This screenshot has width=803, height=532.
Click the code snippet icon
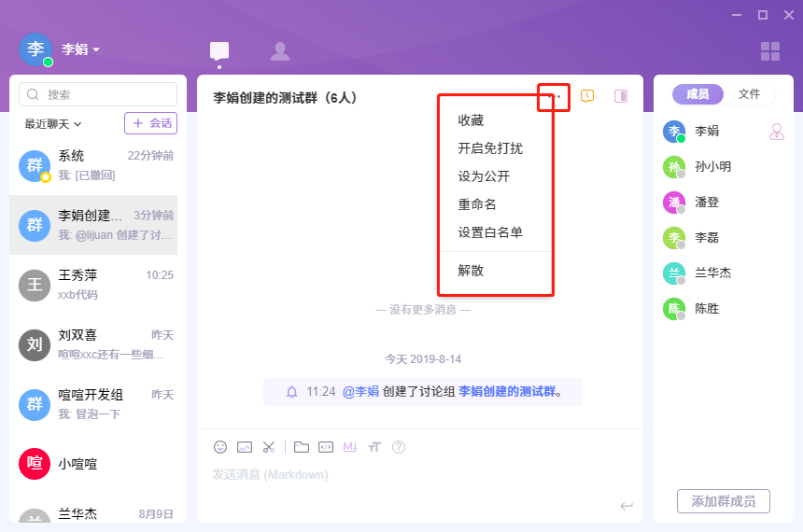click(326, 447)
